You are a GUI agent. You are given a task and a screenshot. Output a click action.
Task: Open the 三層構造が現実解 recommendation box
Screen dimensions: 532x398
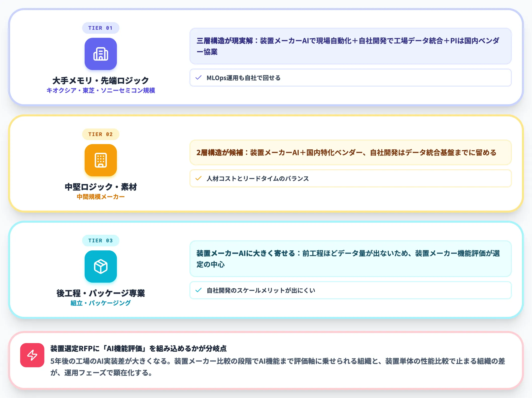tap(350, 46)
